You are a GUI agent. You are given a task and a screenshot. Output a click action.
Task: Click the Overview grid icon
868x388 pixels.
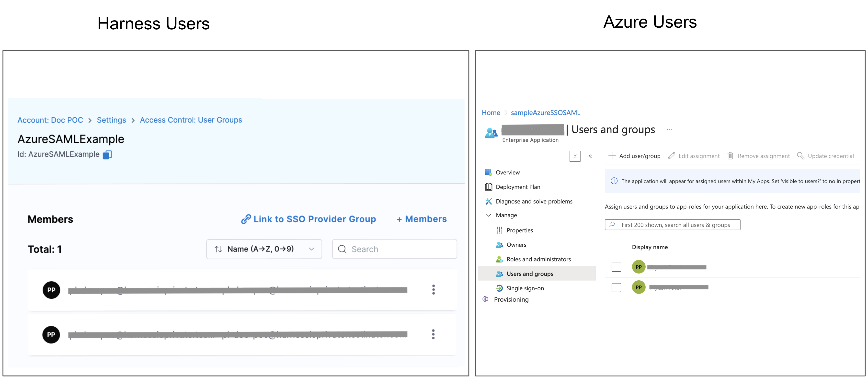pos(488,172)
